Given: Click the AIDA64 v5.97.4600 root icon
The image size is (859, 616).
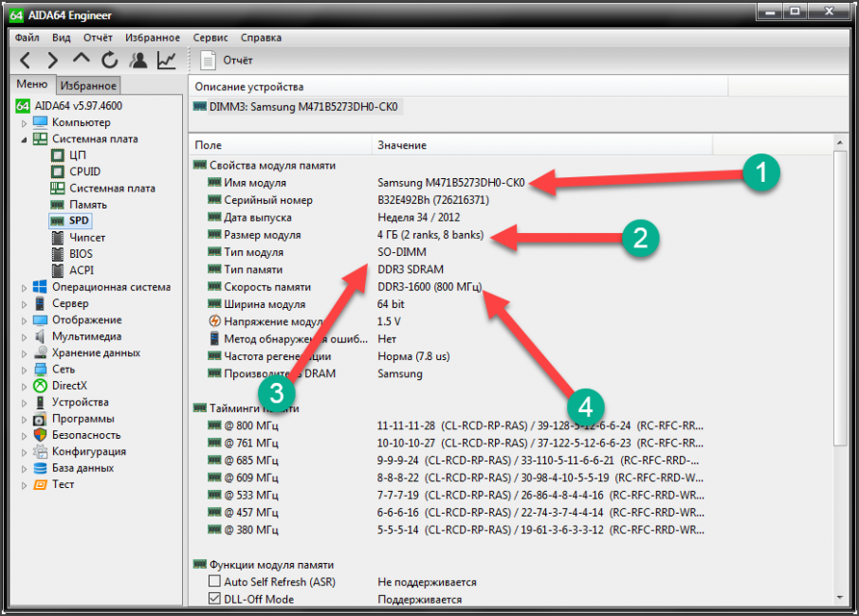Looking at the screenshot, I should click(23, 106).
